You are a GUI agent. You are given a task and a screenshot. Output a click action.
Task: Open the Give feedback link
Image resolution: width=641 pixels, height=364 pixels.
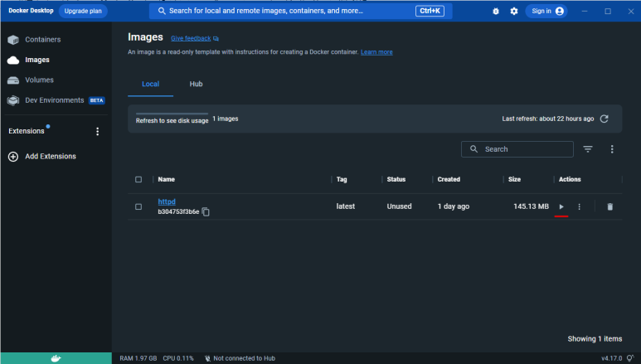[191, 38]
